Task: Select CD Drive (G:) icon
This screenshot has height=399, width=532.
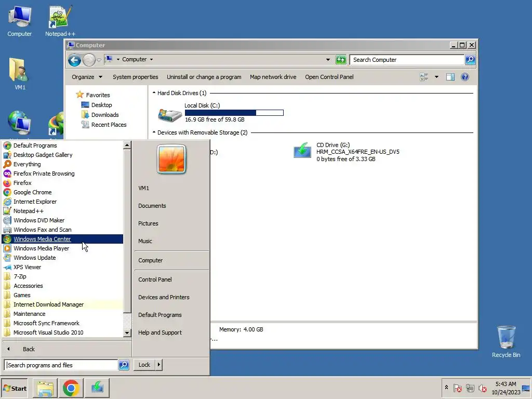Action: click(302, 150)
